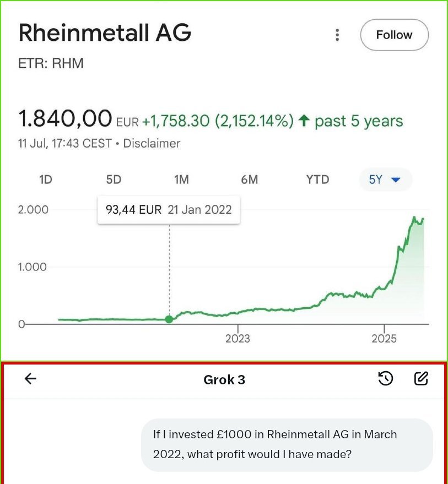Image resolution: width=448 pixels, height=484 pixels.
Task: Click the Grok 3 title
Action: [224, 380]
